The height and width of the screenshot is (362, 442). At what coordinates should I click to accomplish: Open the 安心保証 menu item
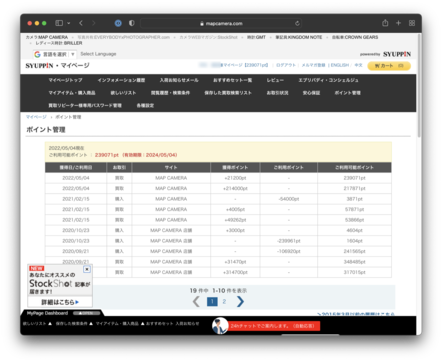311,93
